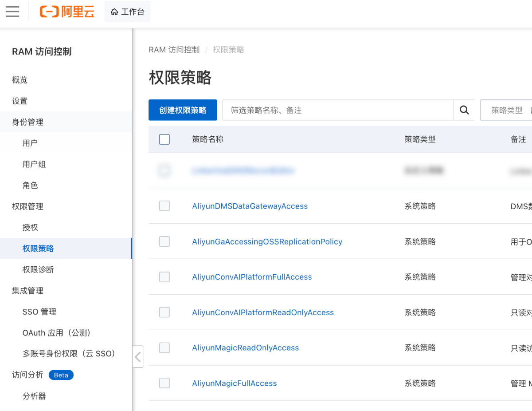
Task: Open the AliyunConvAIPlatformFullAccess policy link
Action: (x=252, y=277)
